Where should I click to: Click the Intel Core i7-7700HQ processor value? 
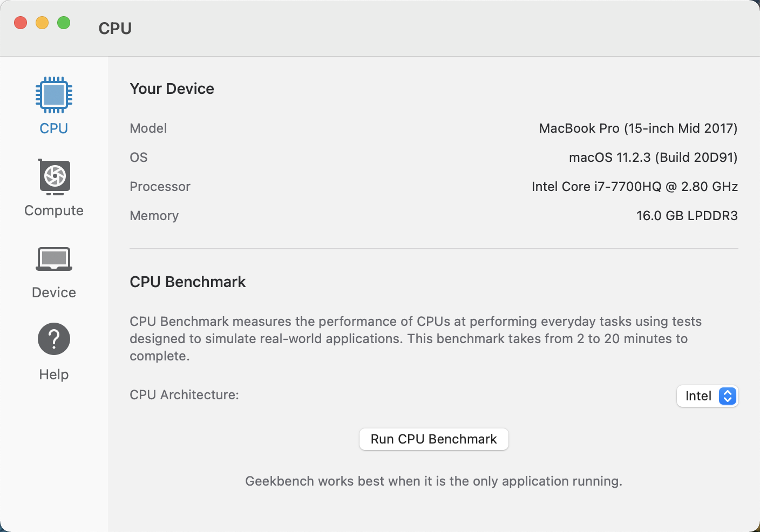[x=635, y=187]
